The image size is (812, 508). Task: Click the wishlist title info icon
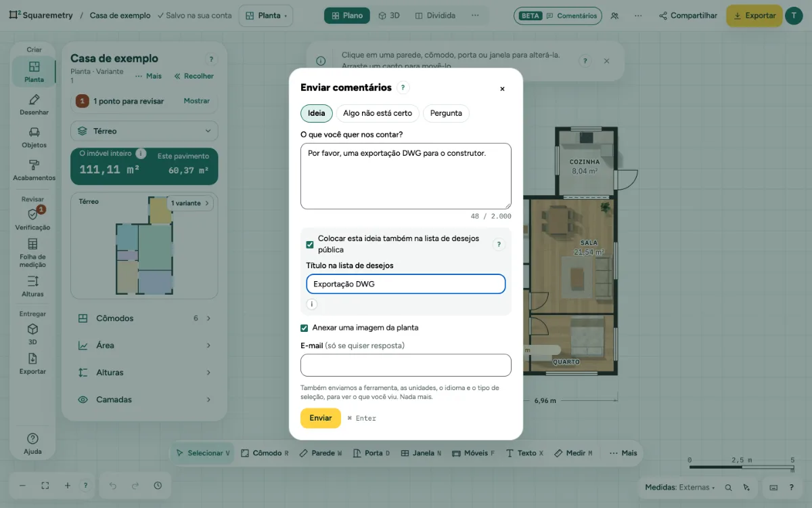coord(311,304)
